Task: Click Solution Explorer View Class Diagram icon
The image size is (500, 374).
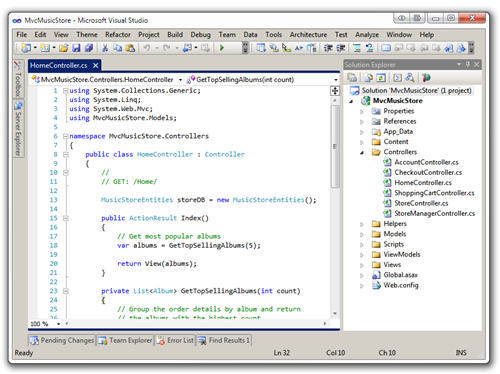Action: [410, 78]
